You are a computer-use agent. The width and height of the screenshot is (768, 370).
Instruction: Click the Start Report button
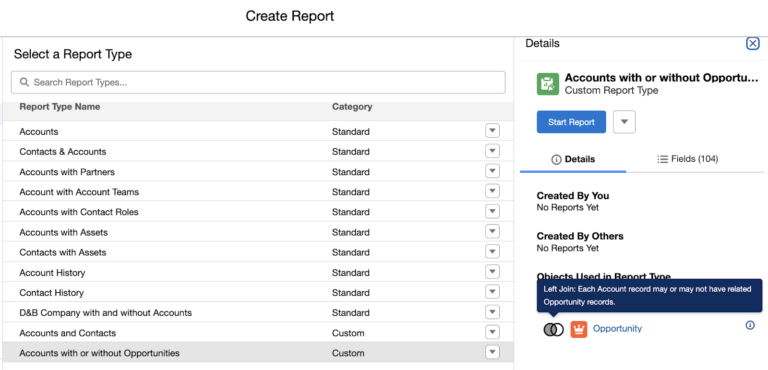point(571,122)
